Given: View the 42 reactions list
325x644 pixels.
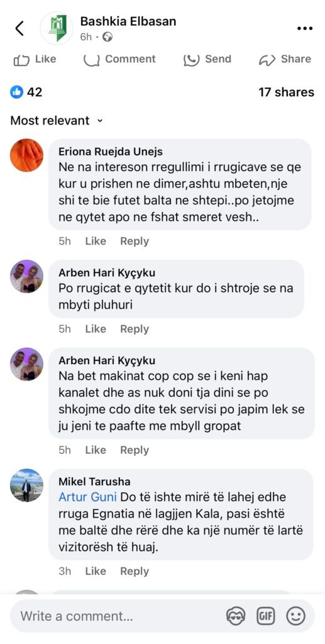Looking at the screenshot, I should coord(26,92).
